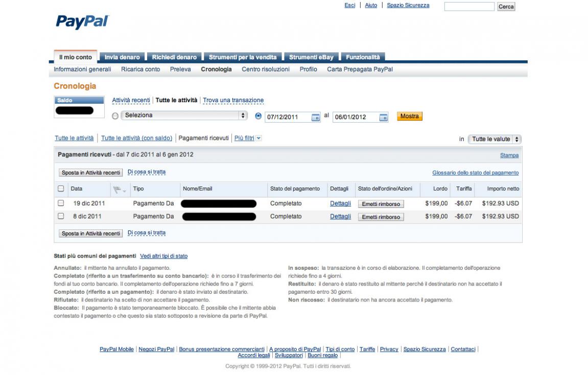The image size is (588, 375).
Task: Open the Preleva submenu item
Action: point(180,69)
